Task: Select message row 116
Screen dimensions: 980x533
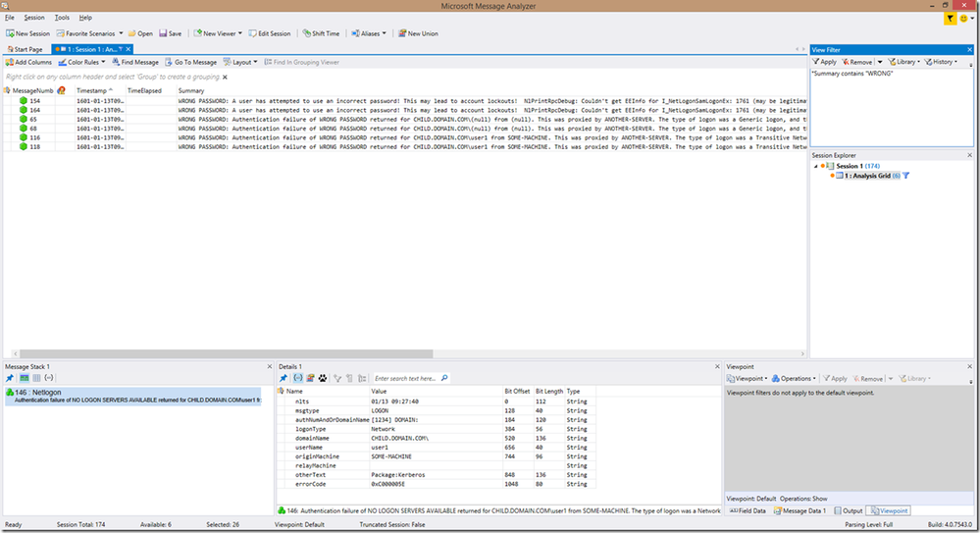Action: coord(405,137)
